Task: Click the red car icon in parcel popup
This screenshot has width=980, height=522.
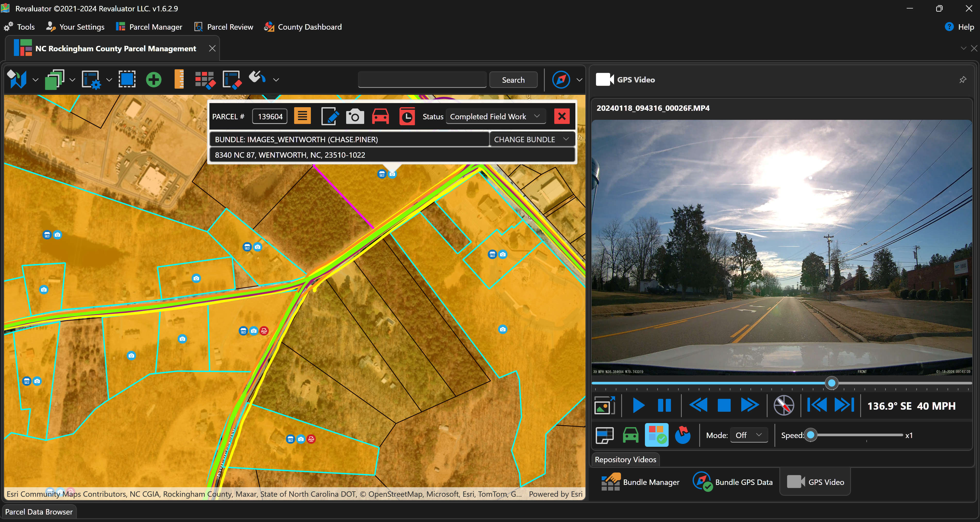Action: (380, 117)
